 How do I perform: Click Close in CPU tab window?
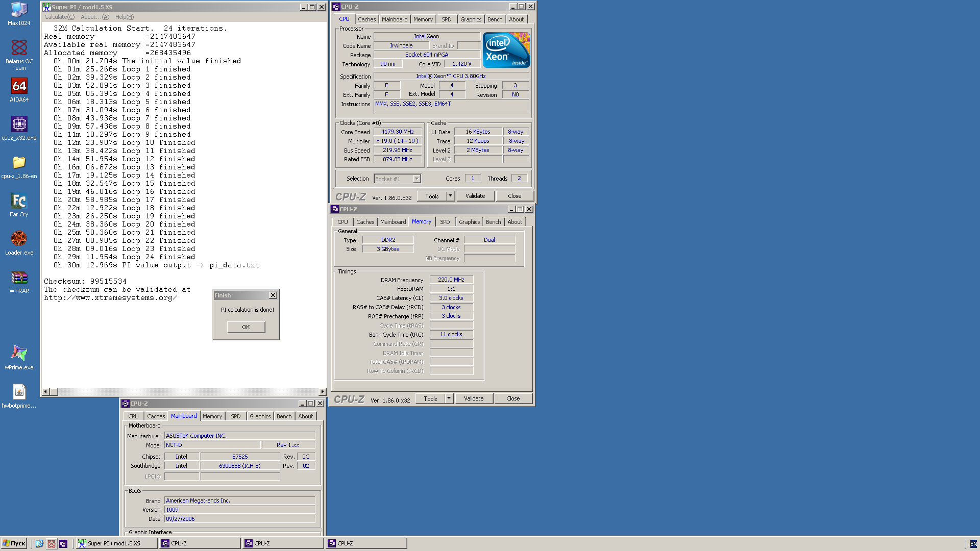click(x=514, y=196)
